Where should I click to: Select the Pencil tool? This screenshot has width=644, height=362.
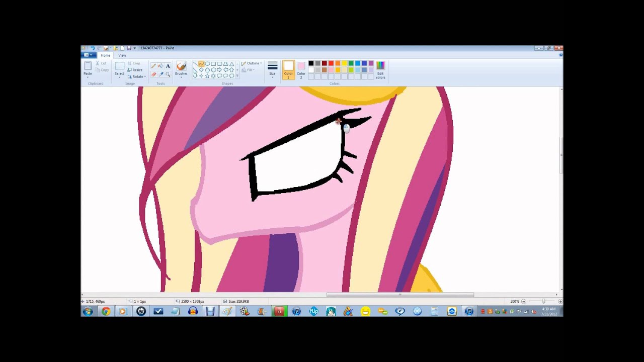(x=153, y=66)
